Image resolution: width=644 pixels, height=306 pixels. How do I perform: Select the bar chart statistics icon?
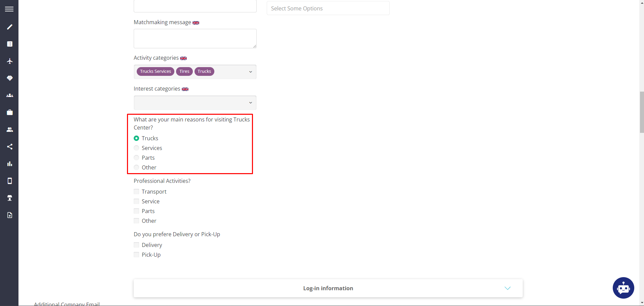(x=9, y=164)
